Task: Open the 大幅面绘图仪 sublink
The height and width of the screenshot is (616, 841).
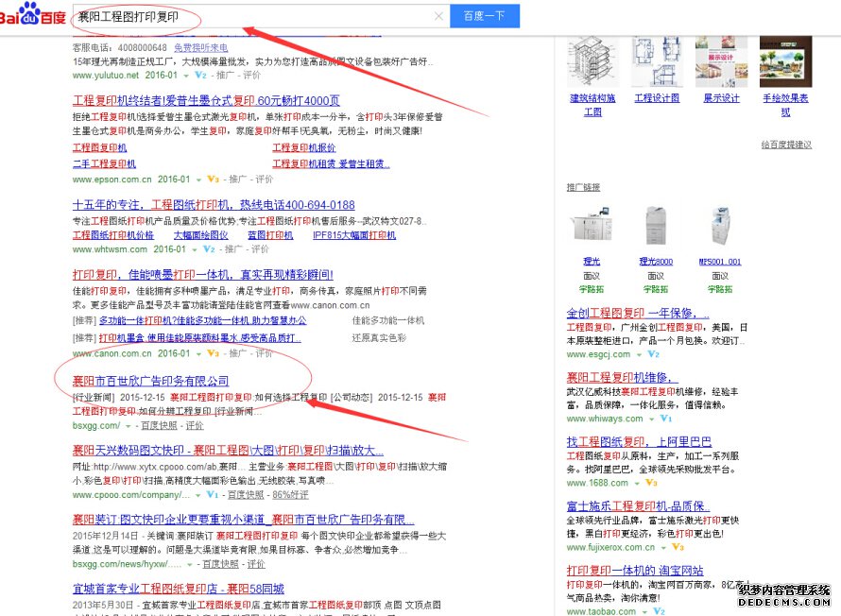Action: [200, 235]
